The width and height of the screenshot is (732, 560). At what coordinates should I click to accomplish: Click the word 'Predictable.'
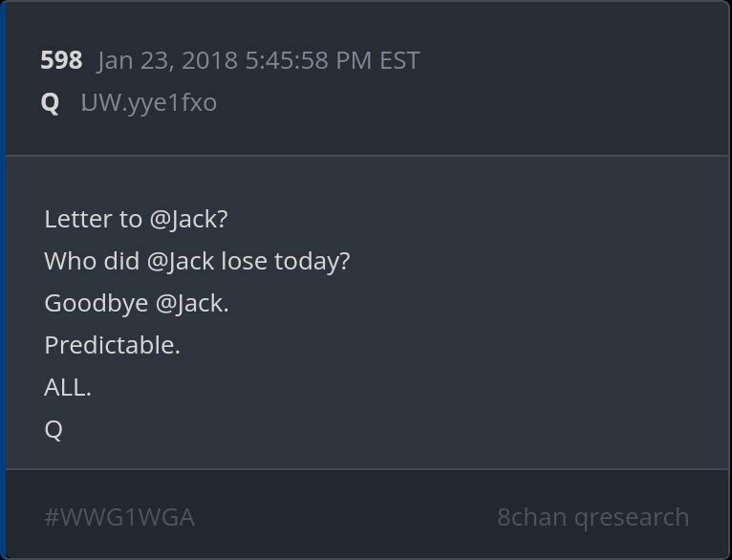(112, 345)
